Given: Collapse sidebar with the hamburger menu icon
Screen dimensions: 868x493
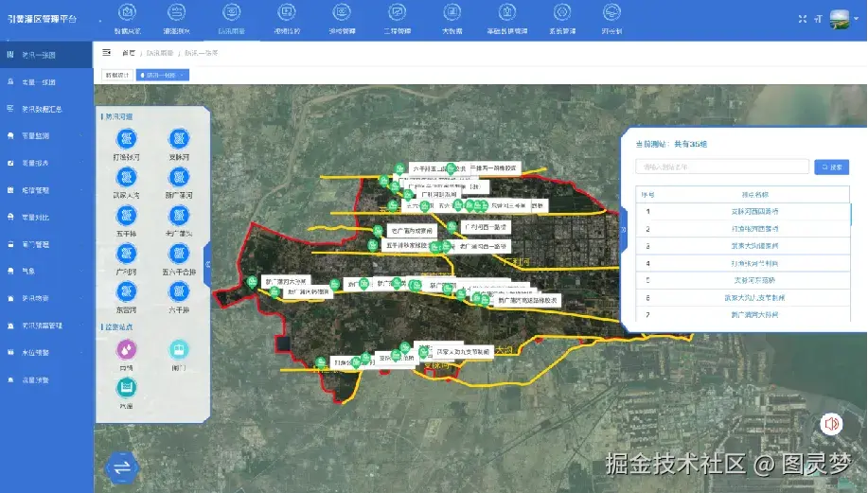Looking at the screenshot, I should [x=107, y=53].
